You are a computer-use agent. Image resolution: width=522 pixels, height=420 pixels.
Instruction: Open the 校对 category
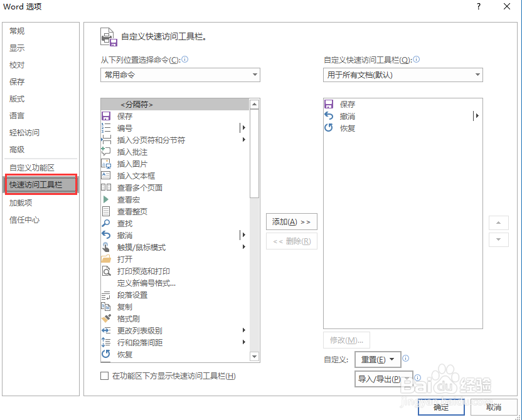coord(17,65)
